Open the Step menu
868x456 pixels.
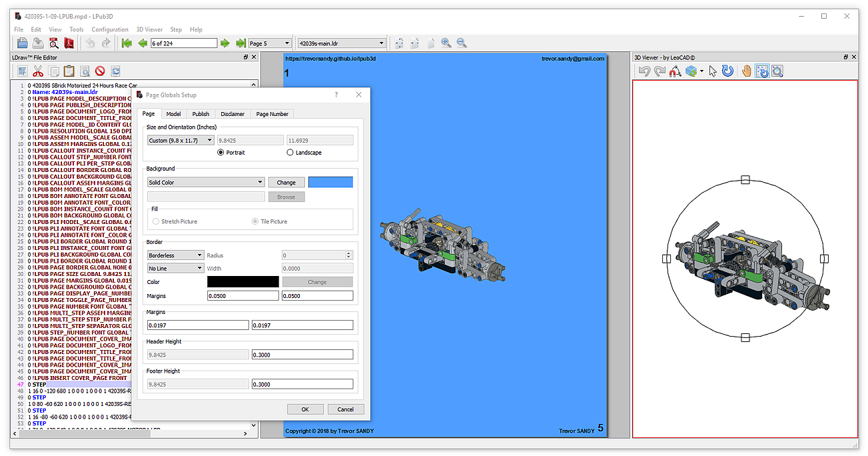[176, 29]
